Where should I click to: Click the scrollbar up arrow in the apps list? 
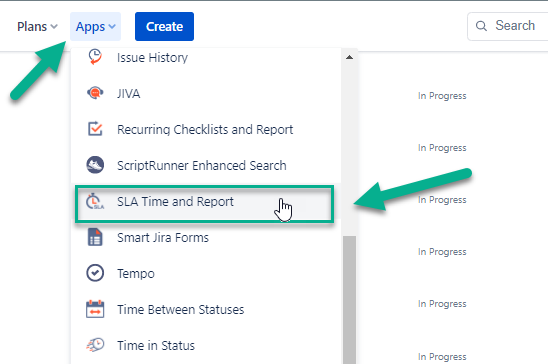349,57
